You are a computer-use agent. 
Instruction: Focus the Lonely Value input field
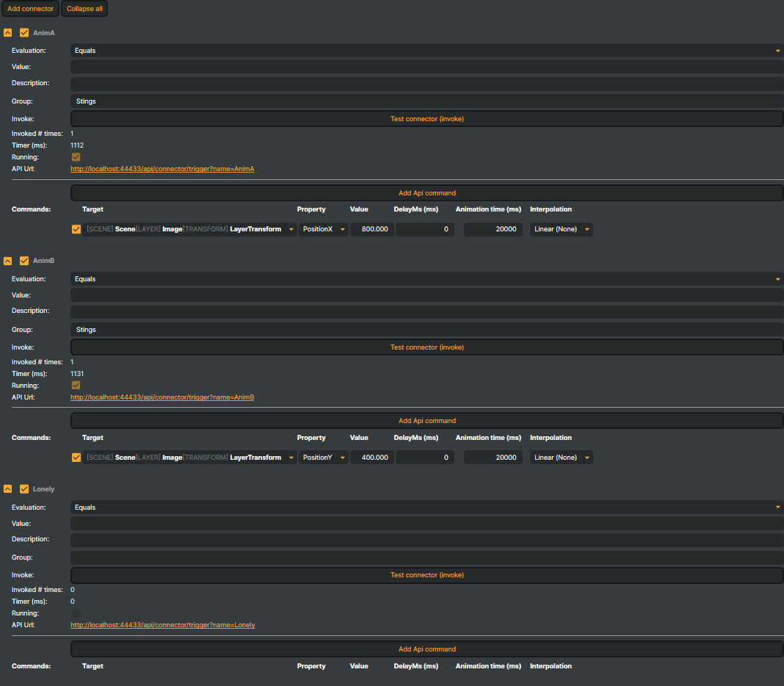427,523
